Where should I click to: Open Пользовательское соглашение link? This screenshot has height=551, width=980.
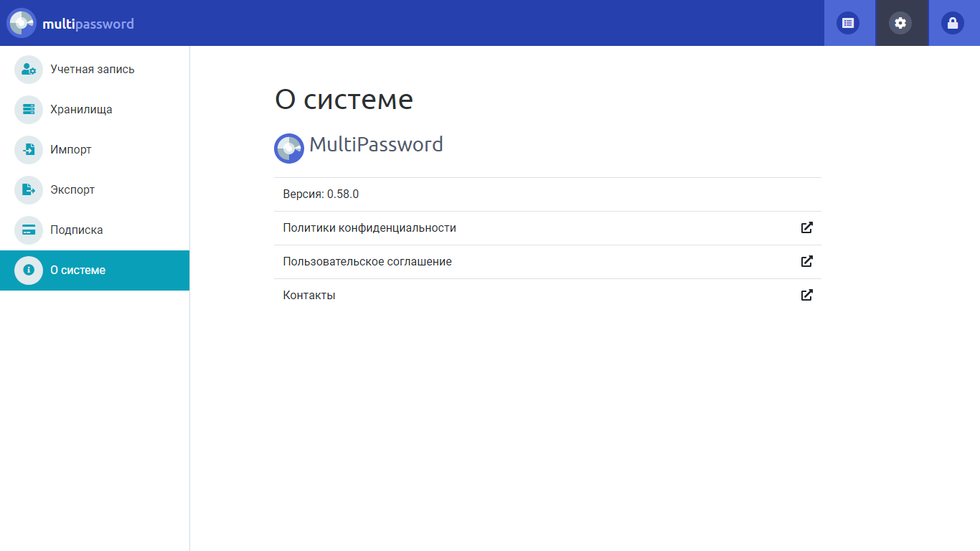pos(547,262)
